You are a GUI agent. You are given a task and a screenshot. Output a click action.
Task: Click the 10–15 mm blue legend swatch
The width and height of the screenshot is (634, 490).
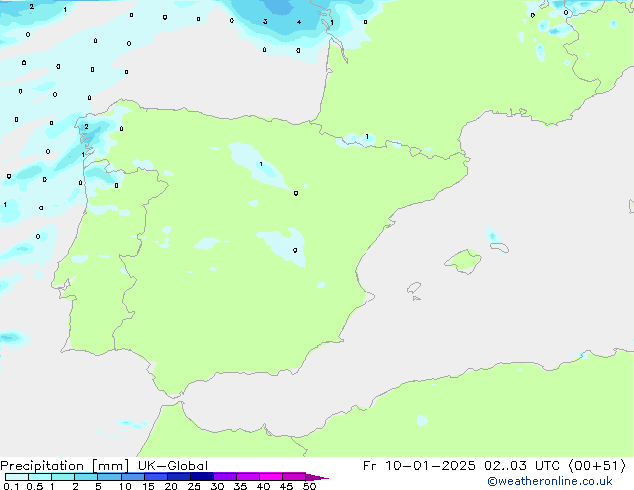click(x=133, y=477)
